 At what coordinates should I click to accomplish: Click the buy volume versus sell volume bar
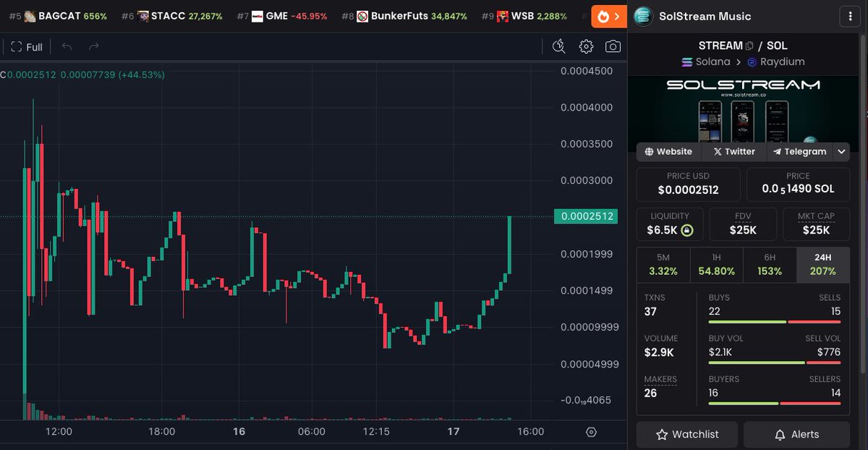coord(775,362)
